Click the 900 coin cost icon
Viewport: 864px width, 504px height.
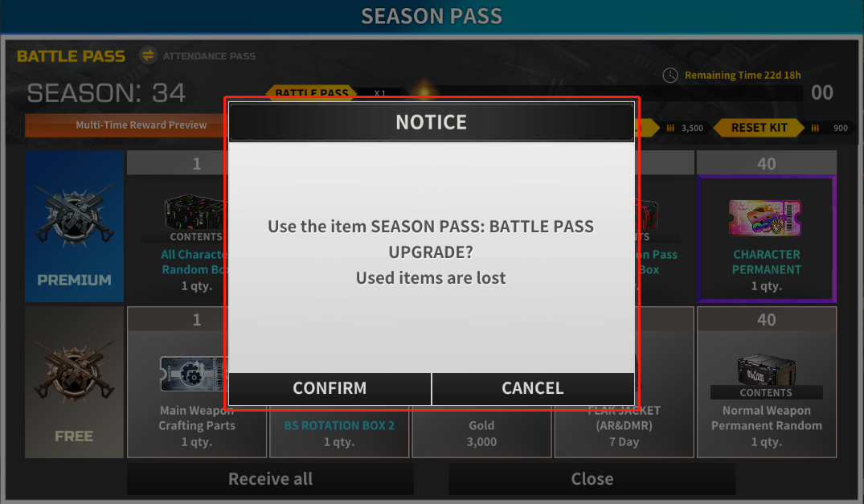coord(815,129)
